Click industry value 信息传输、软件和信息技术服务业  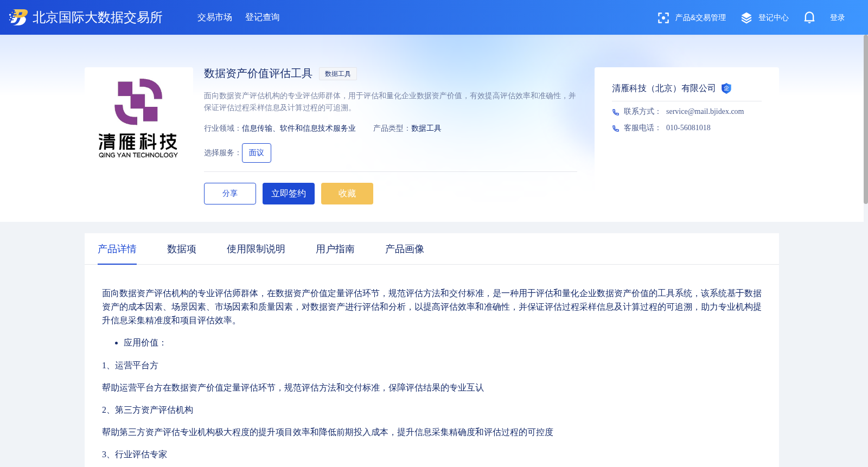coord(299,129)
